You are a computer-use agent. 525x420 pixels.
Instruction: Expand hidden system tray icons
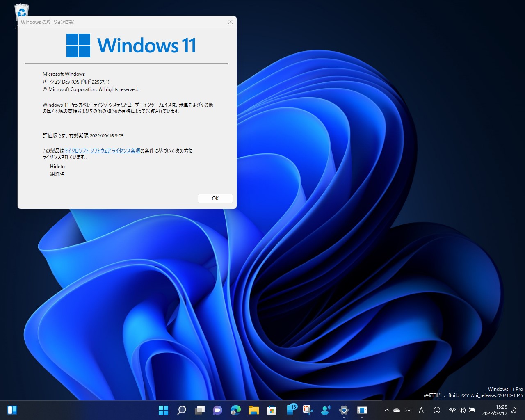(x=386, y=410)
